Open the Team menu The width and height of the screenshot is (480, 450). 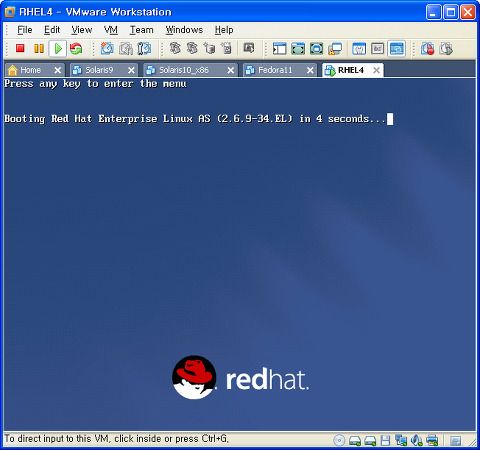click(x=142, y=30)
